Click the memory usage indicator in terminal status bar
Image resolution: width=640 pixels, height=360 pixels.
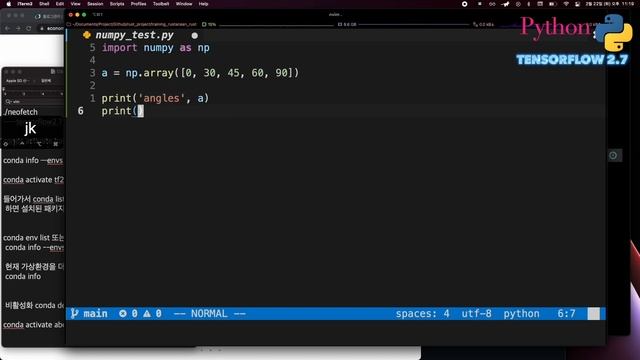(x=347, y=24)
